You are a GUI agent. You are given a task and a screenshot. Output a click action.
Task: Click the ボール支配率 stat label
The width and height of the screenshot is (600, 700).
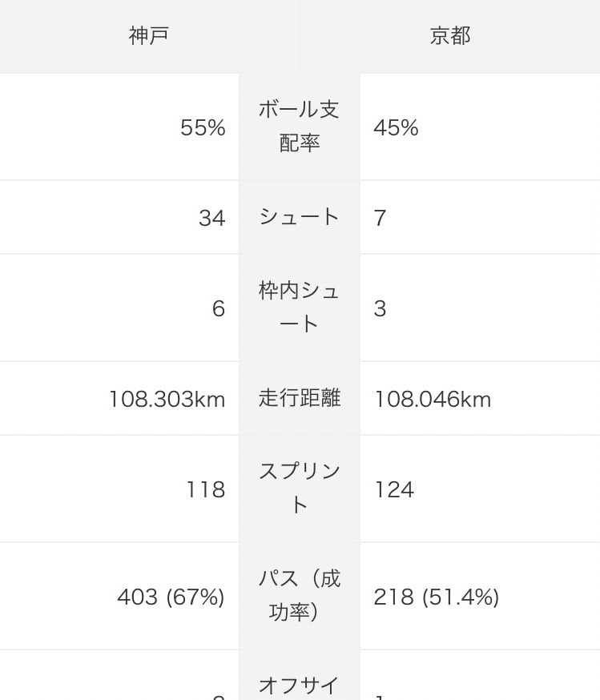[x=299, y=127]
